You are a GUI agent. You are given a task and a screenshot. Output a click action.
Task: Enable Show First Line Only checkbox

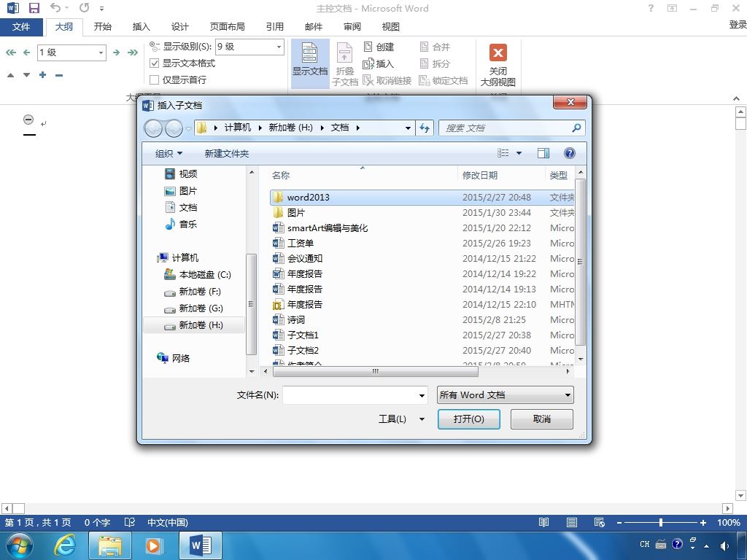point(155,79)
